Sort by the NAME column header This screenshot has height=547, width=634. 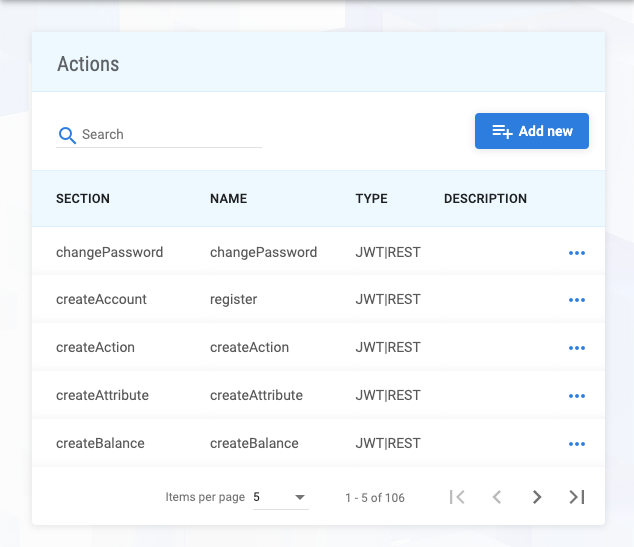coord(228,199)
